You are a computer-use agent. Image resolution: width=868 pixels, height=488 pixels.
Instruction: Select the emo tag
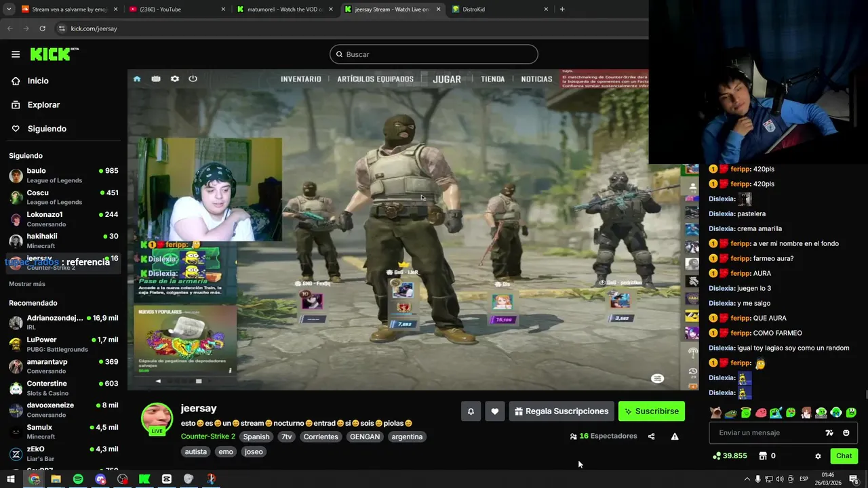[226, 452]
